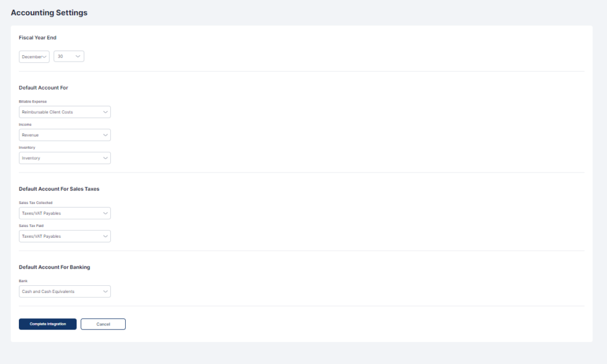Expand the Income dropdown showing Revenue
Viewport: 607px width, 364px height.
65,135
